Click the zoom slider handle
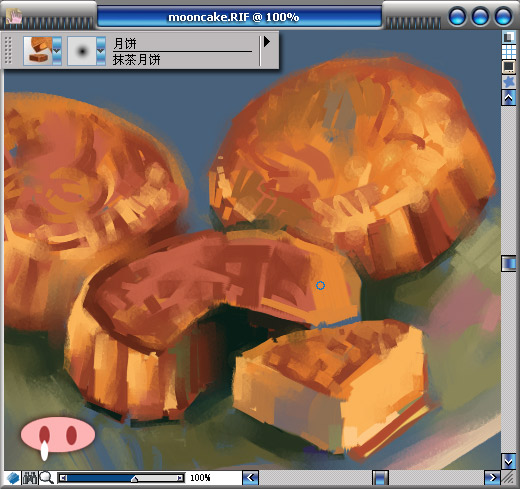The height and width of the screenshot is (489, 520). coord(134,479)
